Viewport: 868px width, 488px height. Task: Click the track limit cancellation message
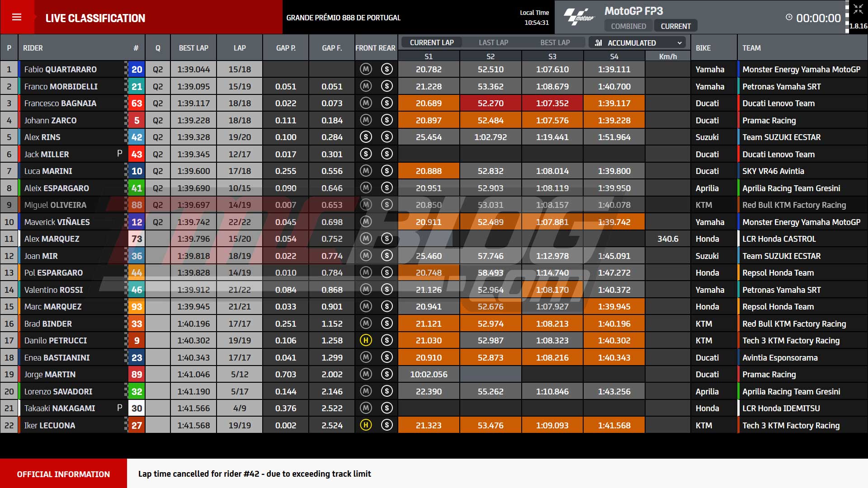point(255,474)
